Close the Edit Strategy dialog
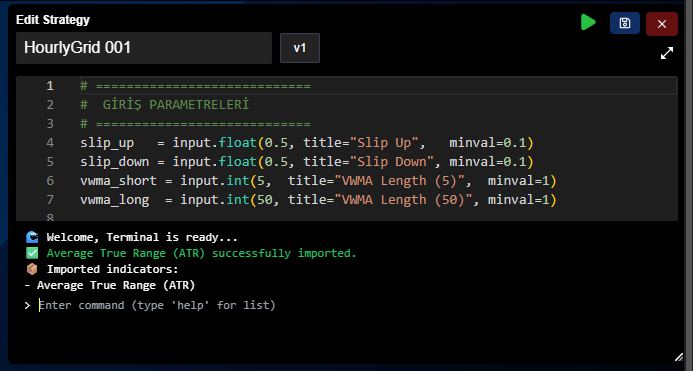The width and height of the screenshot is (693, 371). (x=662, y=24)
